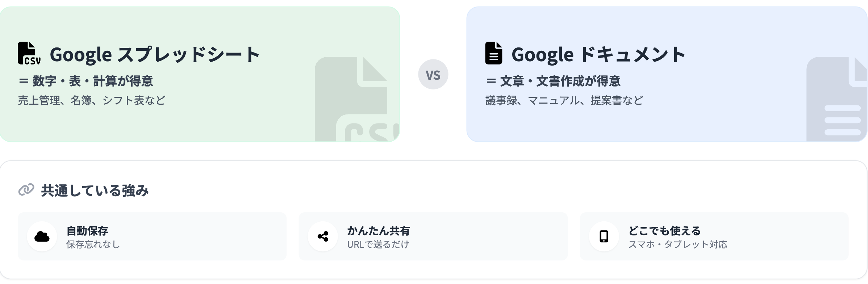Click the スマホ・タブレット対応 caption
The height and width of the screenshot is (284, 868).
pyautogui.click(x=677, y=245)
